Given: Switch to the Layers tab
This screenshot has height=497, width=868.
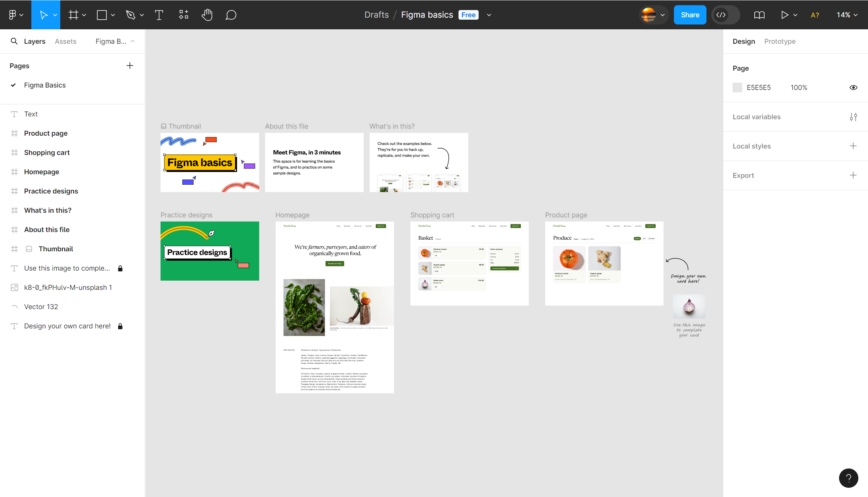Looking at the screenshot, I should click(35, 41).
